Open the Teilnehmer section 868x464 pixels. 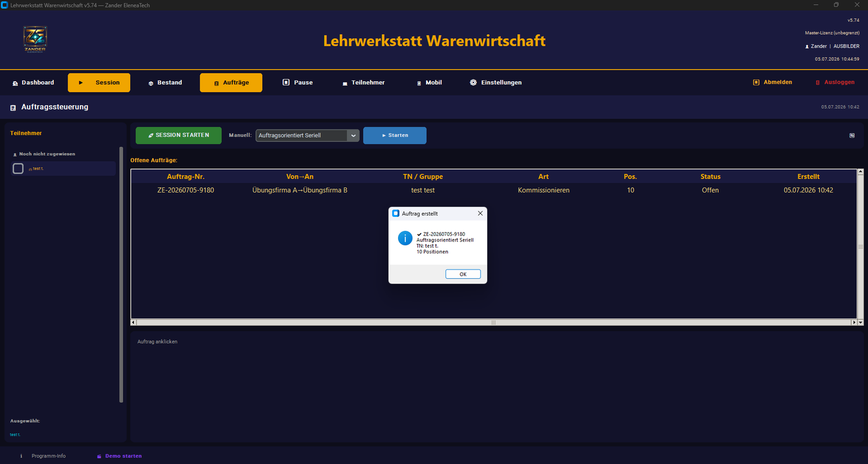(363, 82)
